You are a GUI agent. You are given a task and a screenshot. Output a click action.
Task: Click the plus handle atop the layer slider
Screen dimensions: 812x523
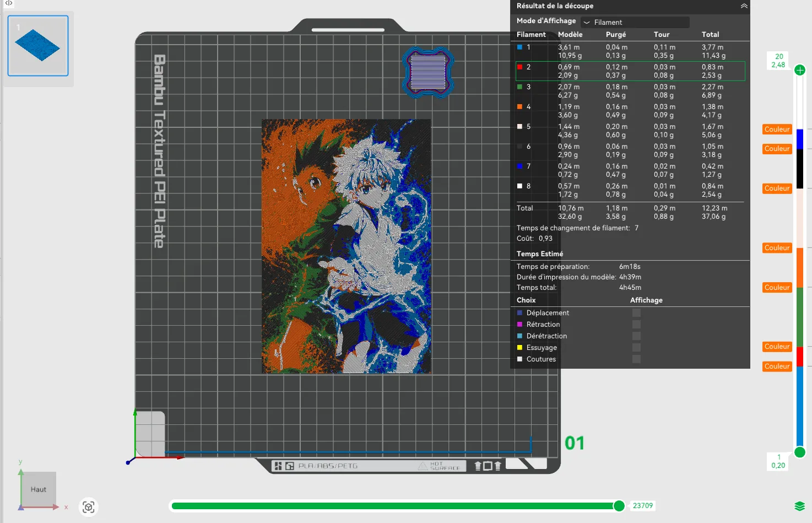(x=800, y=70)
